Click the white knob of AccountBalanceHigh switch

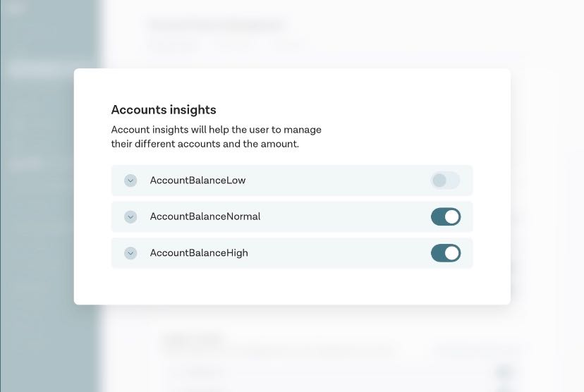[452, 253]
